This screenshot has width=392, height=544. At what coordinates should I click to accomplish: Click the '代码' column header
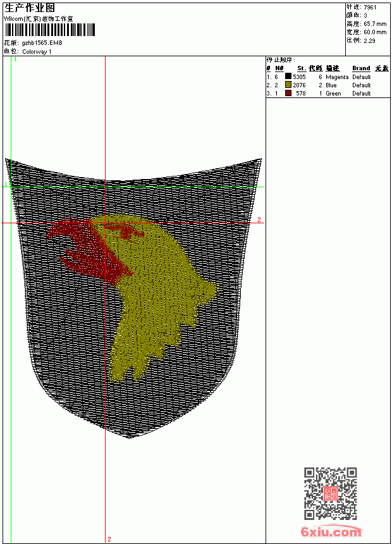point(315,68)
